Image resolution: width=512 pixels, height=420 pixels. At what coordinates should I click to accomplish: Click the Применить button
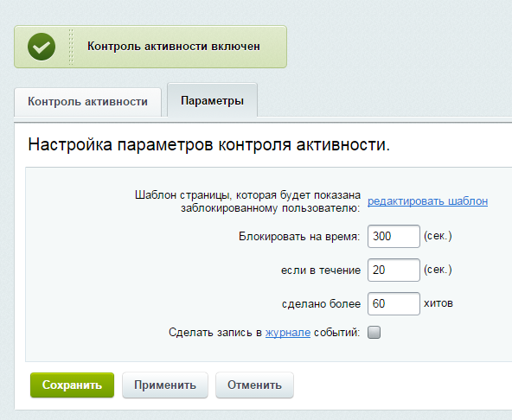165,385
